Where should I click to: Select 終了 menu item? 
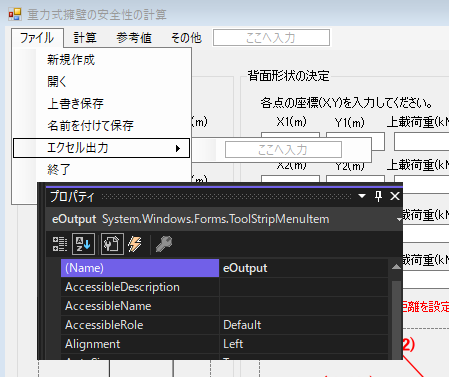[x=102, y=170]
